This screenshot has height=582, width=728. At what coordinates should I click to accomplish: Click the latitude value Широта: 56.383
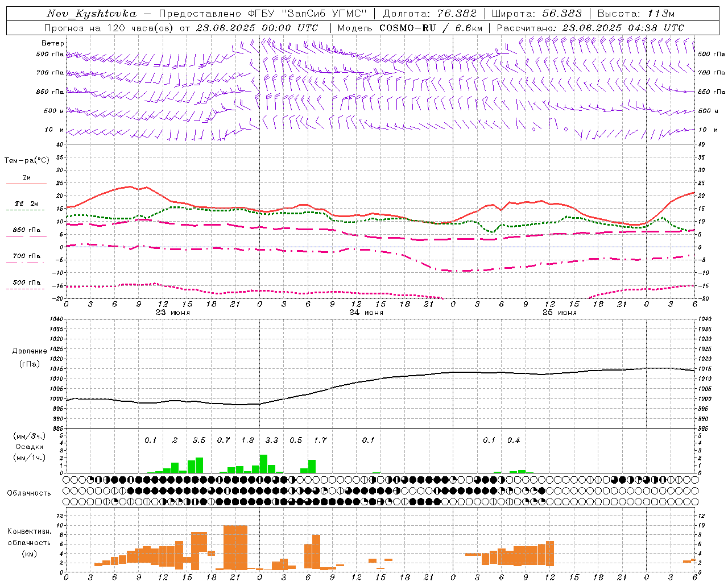[x=537, y=14]
